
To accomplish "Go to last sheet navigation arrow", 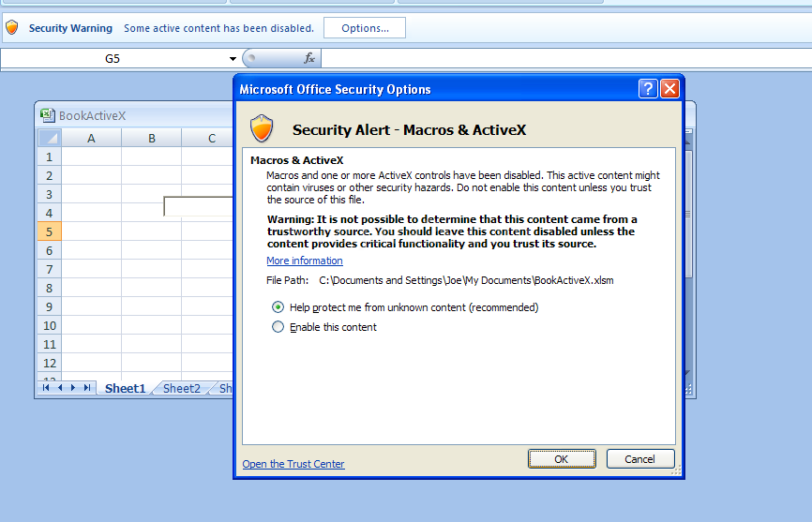I will [x=87, y=387].
